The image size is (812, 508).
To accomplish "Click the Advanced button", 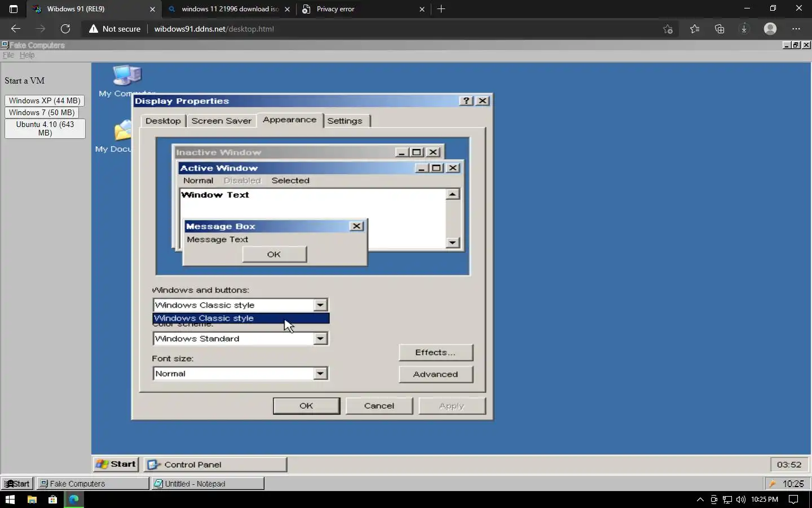I will click(435, 374).
